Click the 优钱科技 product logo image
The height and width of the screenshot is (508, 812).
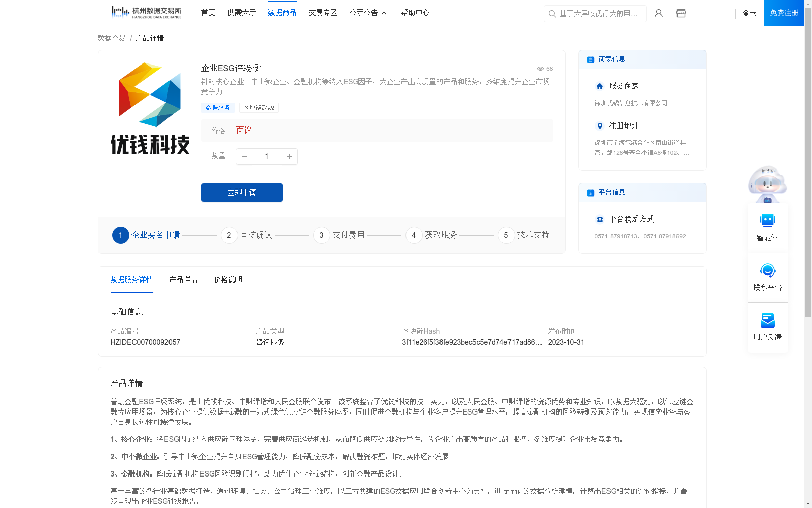(x=150, y=109)
